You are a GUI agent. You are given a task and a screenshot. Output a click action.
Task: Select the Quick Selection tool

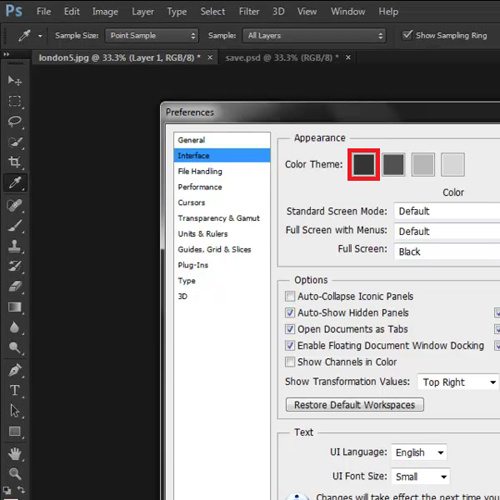15,142
